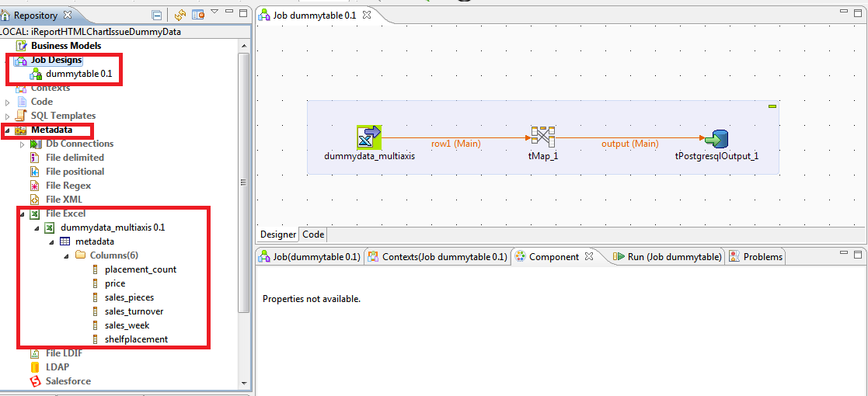The height and width of the screenshot is (396, 868).
Task: Select the LDAP entry
Action: point(58,366)
